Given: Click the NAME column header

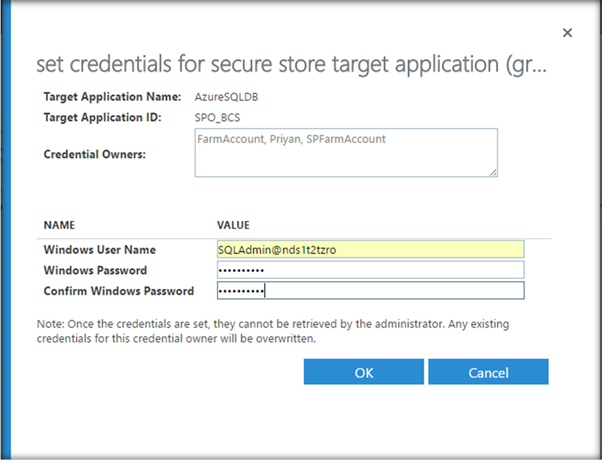Looking at the screenshot, I should (x=59, y=226).
